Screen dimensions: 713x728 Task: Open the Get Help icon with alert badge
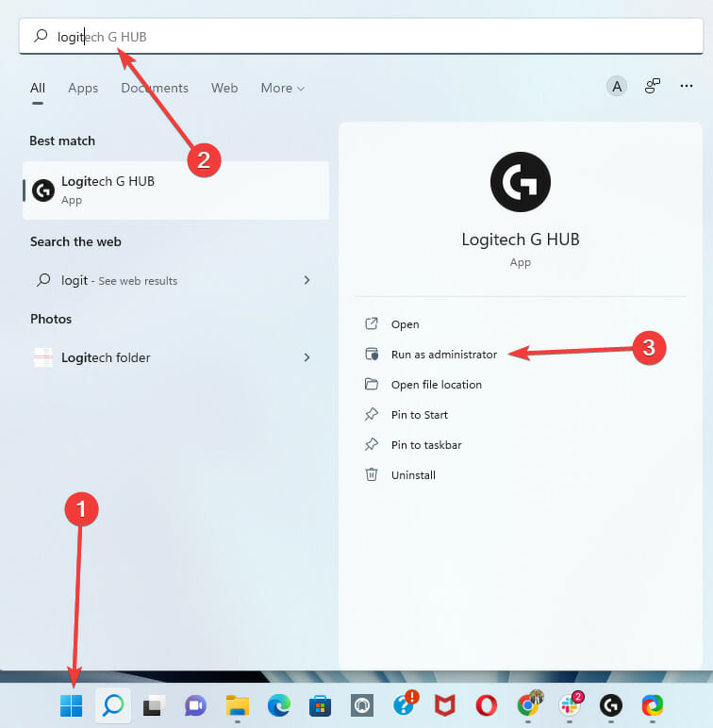pos(406,703)
